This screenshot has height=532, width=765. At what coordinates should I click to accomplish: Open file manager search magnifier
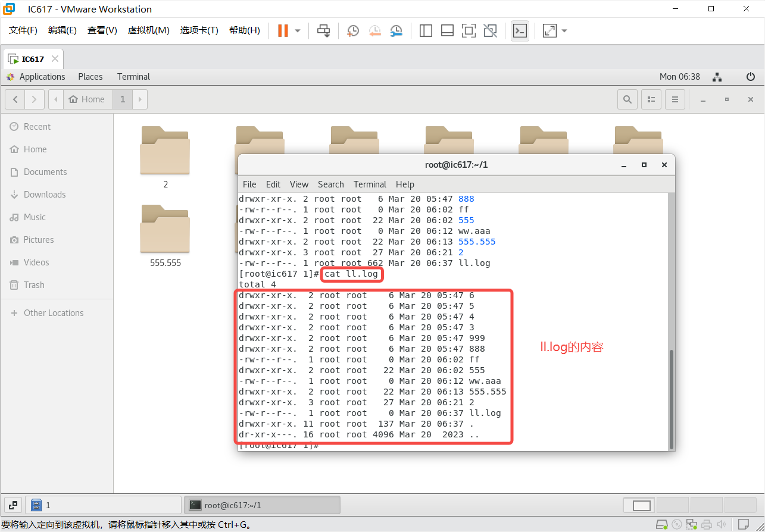627,99
